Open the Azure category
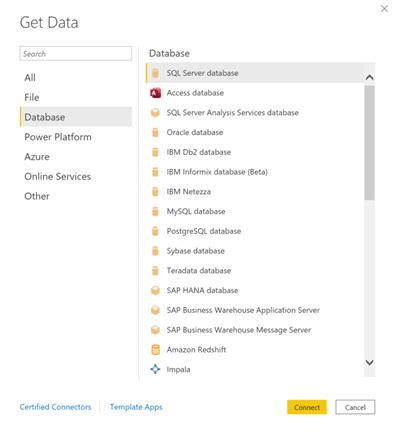The width and height of the screenshot is (395, 434). tap(76, 157)
